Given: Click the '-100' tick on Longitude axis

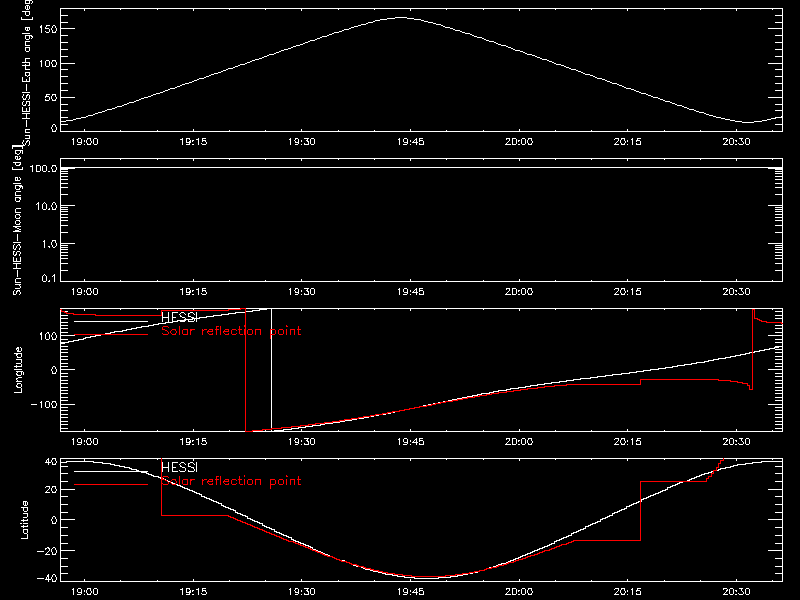Looking at the screenshot, I should tap(44, 404).
